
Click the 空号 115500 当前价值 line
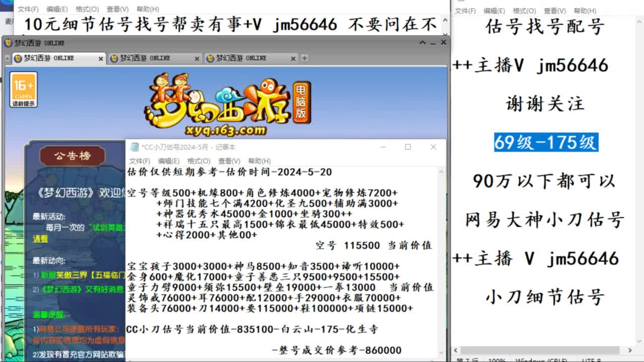click(x=374, y=245)
